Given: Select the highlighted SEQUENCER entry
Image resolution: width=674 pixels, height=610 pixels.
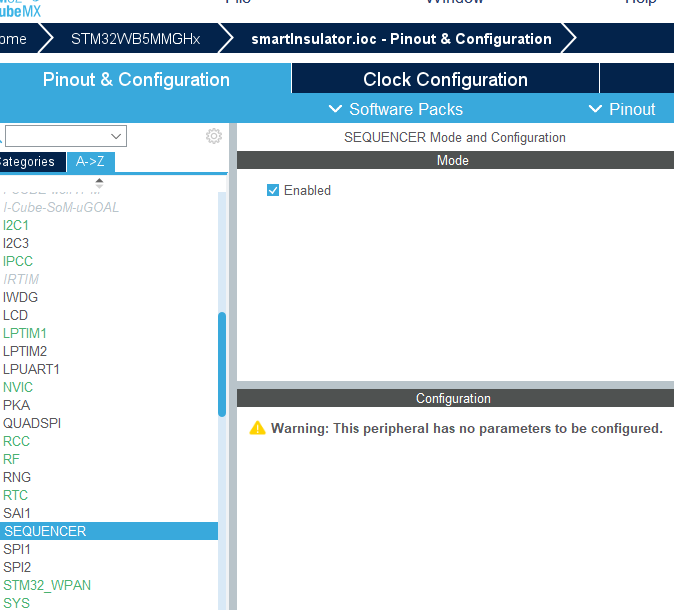Looking at the screenshot, I should [109, 531].
